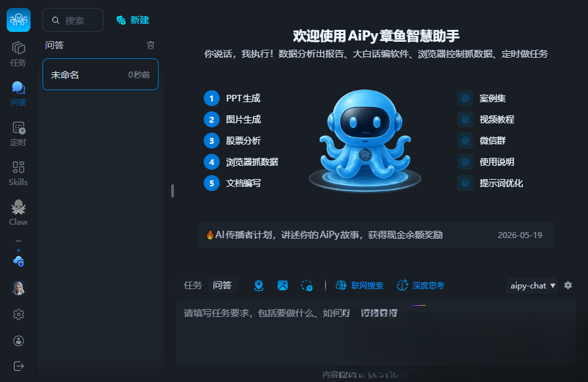The width and height of the screenshot is (588, 382).
Task: Click the icon beside 微信群
Action: point(465,141)
